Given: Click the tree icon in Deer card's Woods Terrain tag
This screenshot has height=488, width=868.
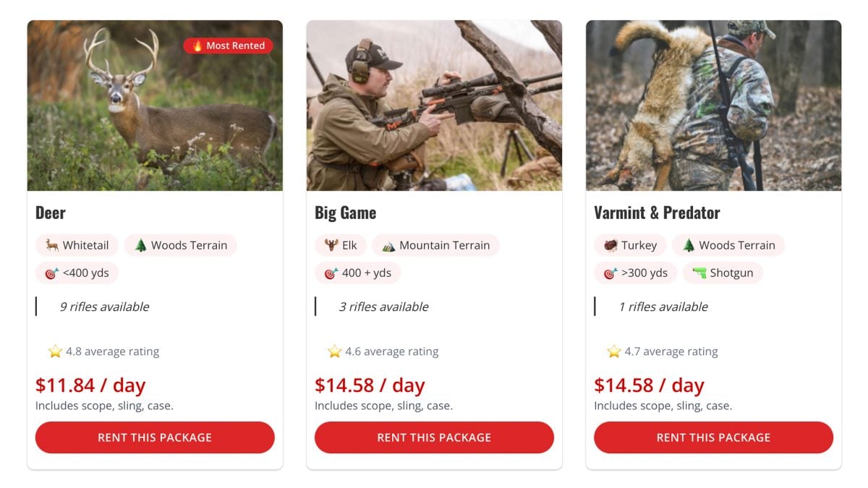Looking at the screenshot, I should point(140,245).
